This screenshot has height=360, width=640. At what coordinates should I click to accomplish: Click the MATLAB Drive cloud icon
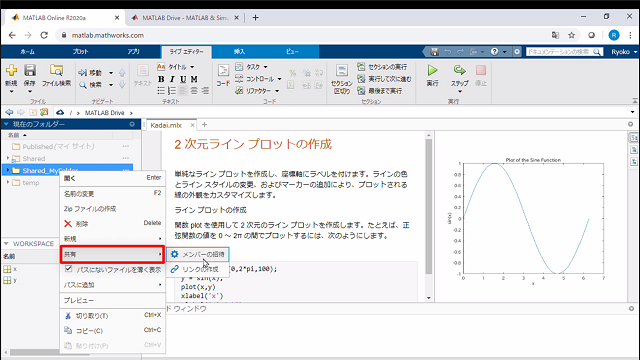pyautogui.click(x=60, y=112)
